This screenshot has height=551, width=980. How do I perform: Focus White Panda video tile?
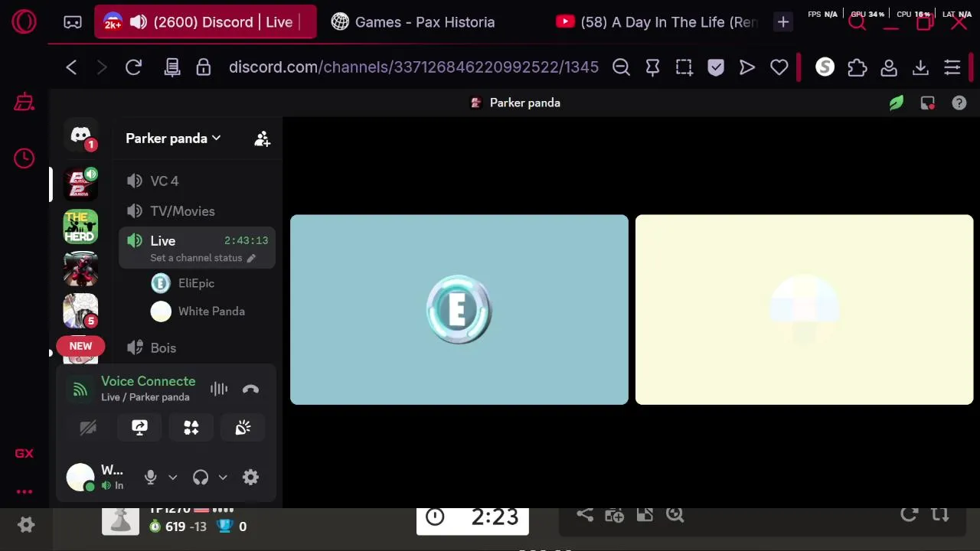805,309
